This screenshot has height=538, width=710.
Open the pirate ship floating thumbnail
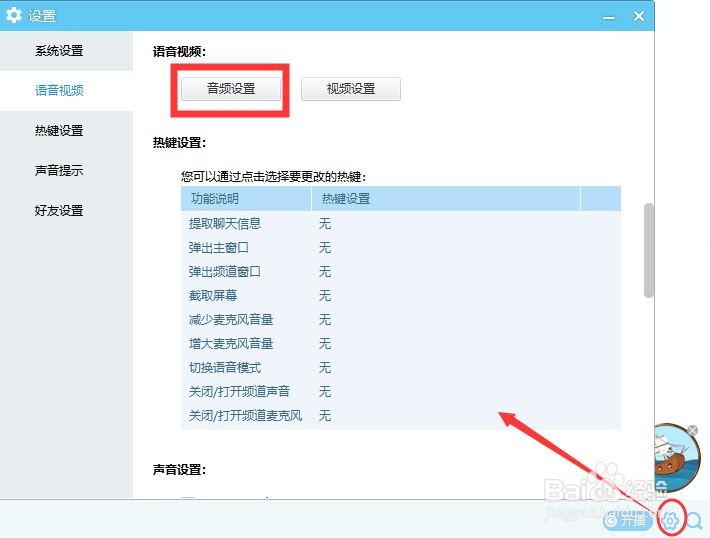tap(677, 458)
